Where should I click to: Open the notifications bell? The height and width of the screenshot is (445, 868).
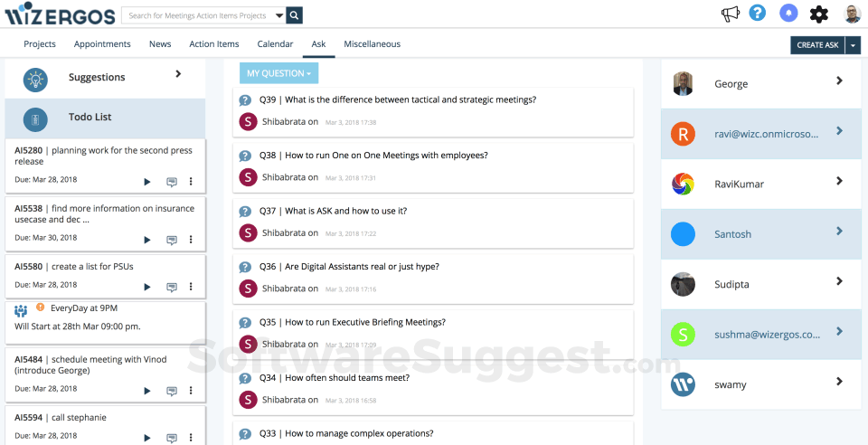[x=788, y=14]
